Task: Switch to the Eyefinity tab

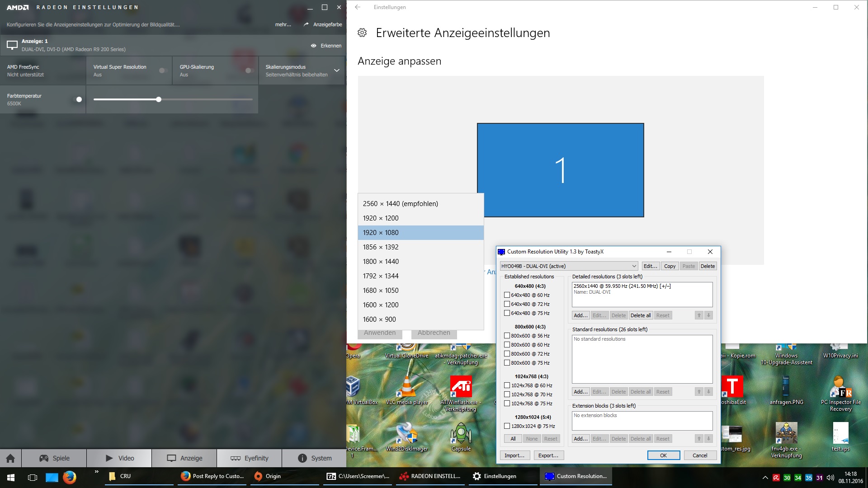Action: click(249, 458)
